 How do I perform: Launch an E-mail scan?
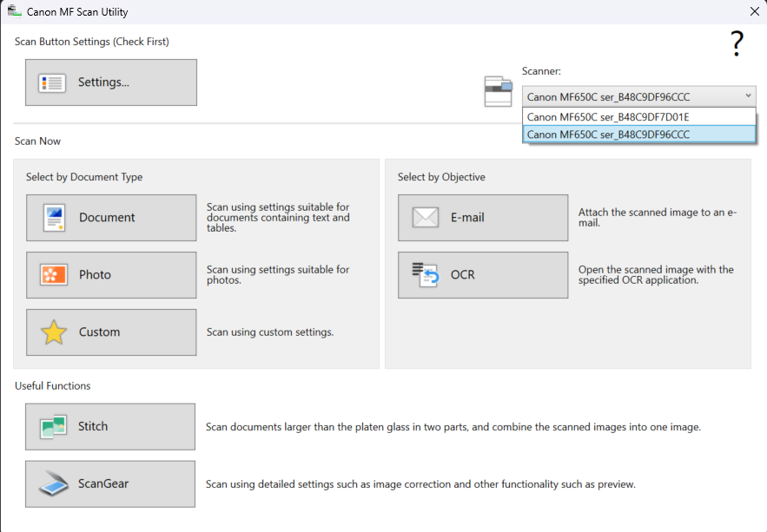click(482, 217)
